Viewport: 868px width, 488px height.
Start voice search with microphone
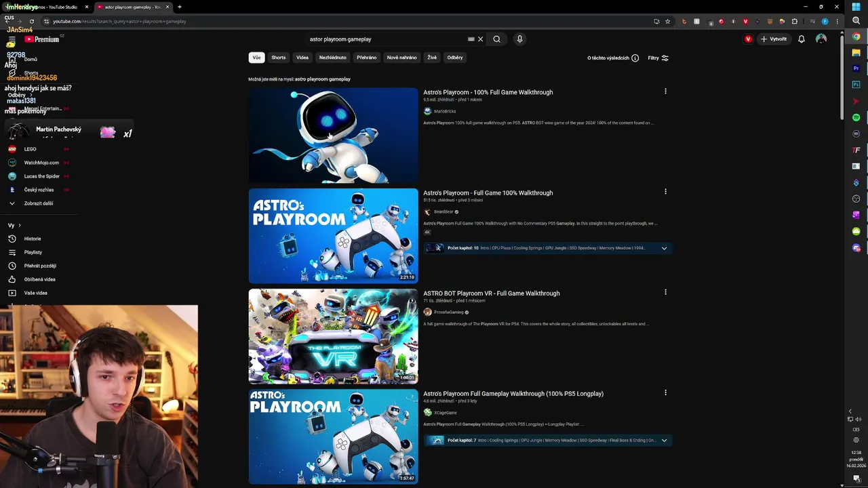pos(519,39)
